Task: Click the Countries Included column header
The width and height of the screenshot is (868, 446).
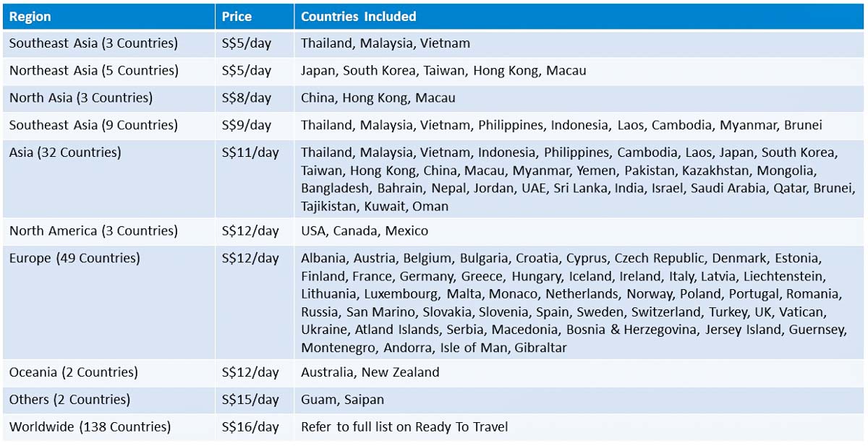Action: click(579, 16)
